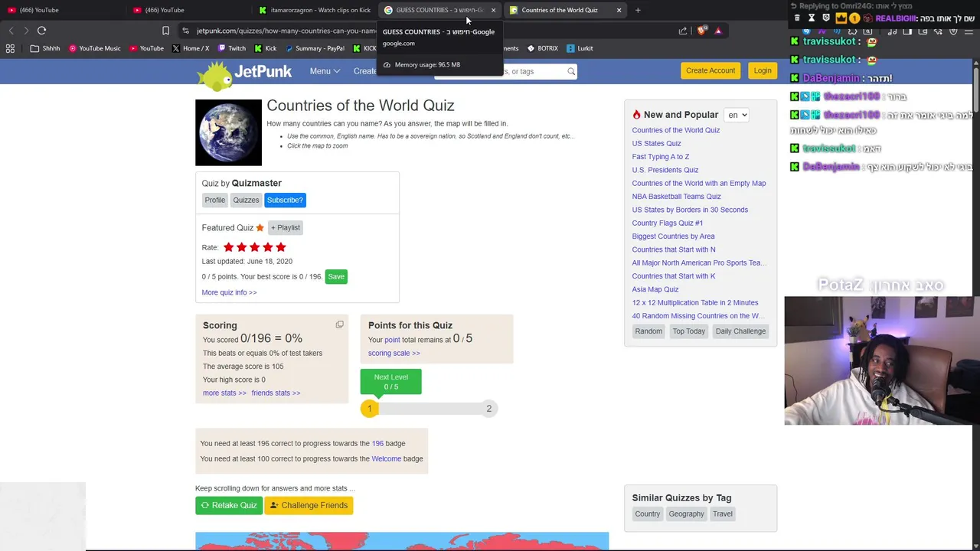The height and width of the screenshot is (551, 980).
Task: Open the Shhhh bookmark folder
Action: [45, 48]
